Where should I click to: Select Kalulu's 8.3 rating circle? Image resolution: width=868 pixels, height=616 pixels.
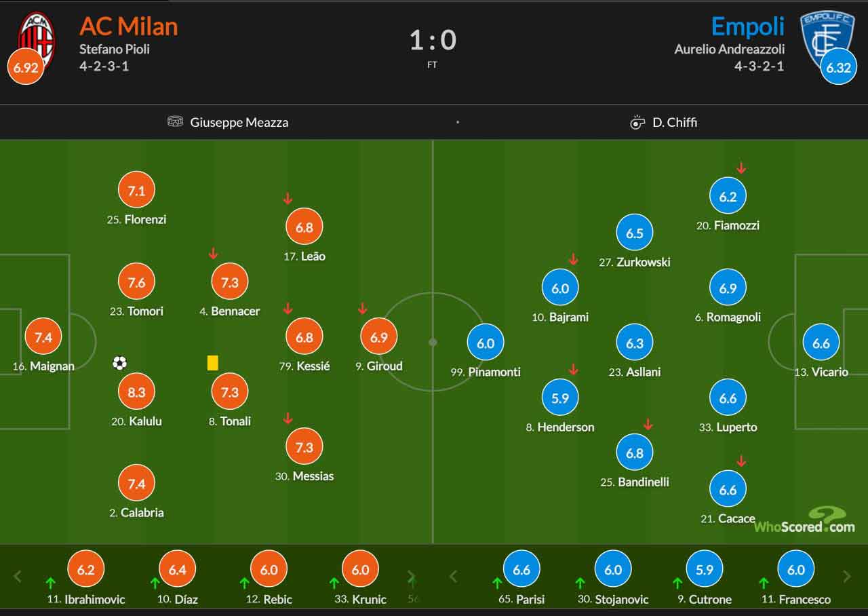137,392
